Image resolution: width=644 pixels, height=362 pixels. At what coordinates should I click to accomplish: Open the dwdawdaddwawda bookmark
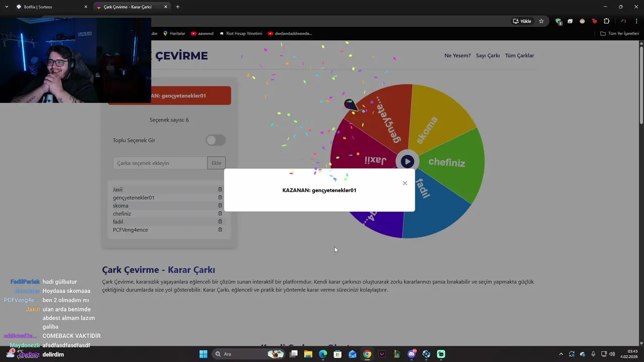pos(290,34)
